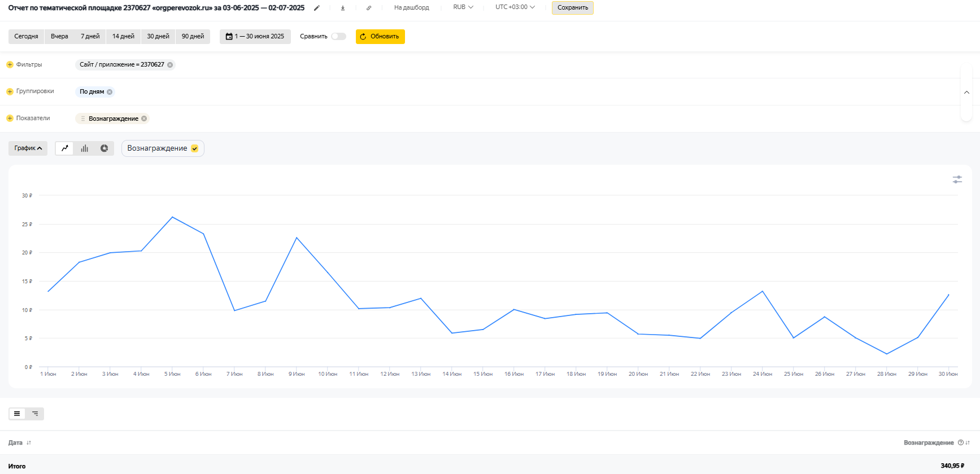Open the RUB currency dropdown
This screenshot has width=980, height=474.
[463, 7]
